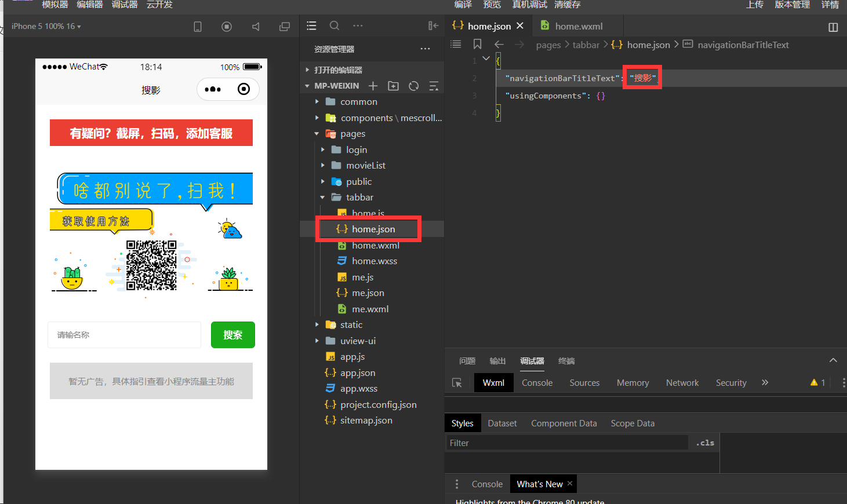Open the Network debugger tab
The height and width of the screenshot is (504, 847).
tap(682, 382)
